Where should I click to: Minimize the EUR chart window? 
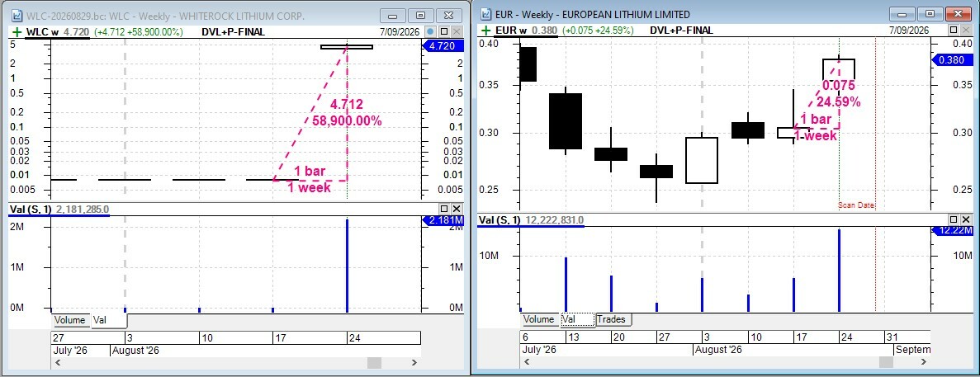click(902, 14)
